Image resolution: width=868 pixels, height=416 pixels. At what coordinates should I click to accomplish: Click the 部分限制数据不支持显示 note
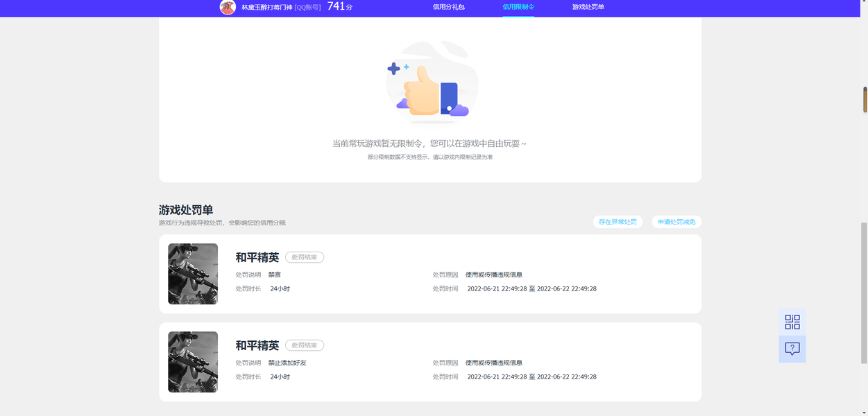[430, 157]
